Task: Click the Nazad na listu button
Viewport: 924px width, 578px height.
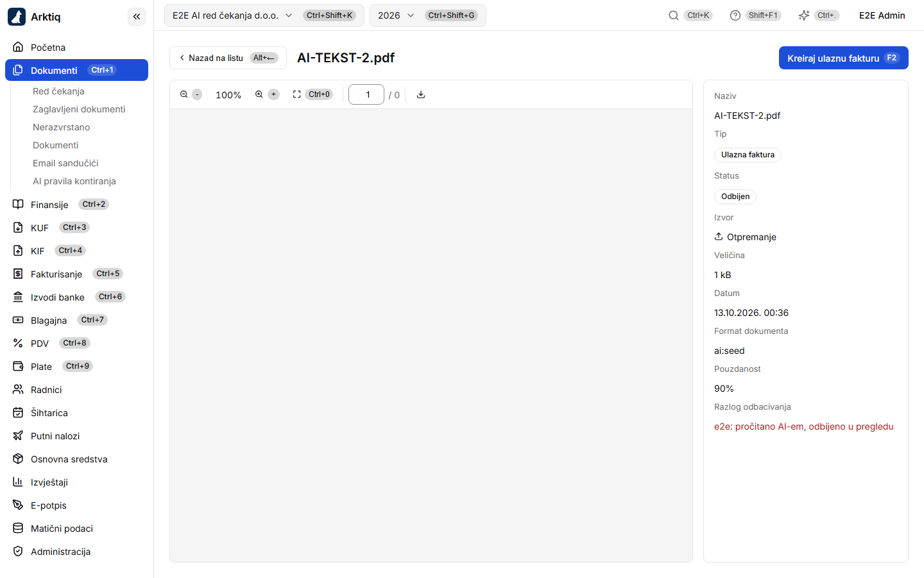Action: point(228,58)
